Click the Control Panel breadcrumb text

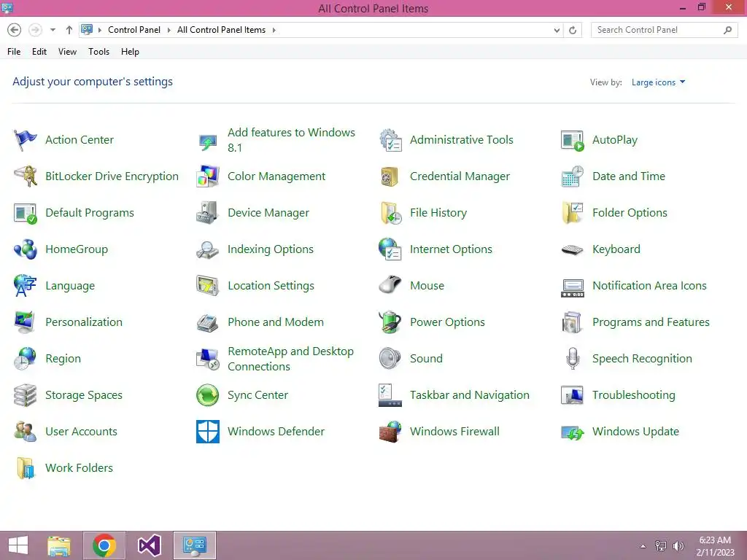(x=134, y=30)
